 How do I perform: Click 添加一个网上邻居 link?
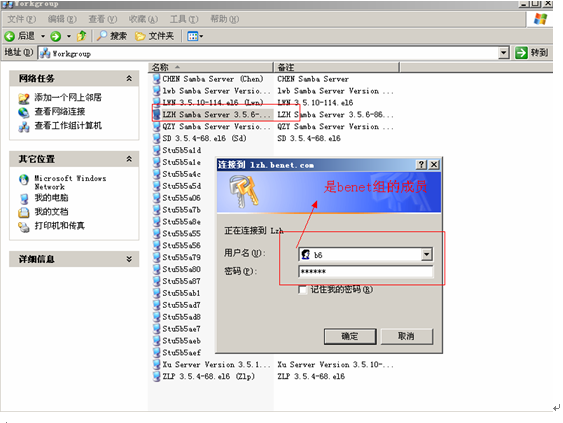[68, 97]
